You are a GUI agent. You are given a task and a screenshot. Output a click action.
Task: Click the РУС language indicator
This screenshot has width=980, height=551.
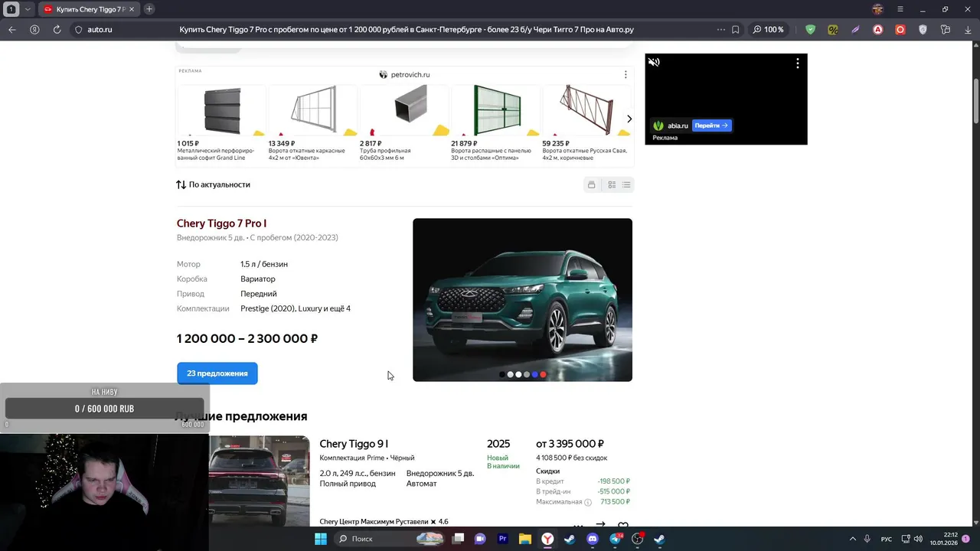[x=887, y=539]
